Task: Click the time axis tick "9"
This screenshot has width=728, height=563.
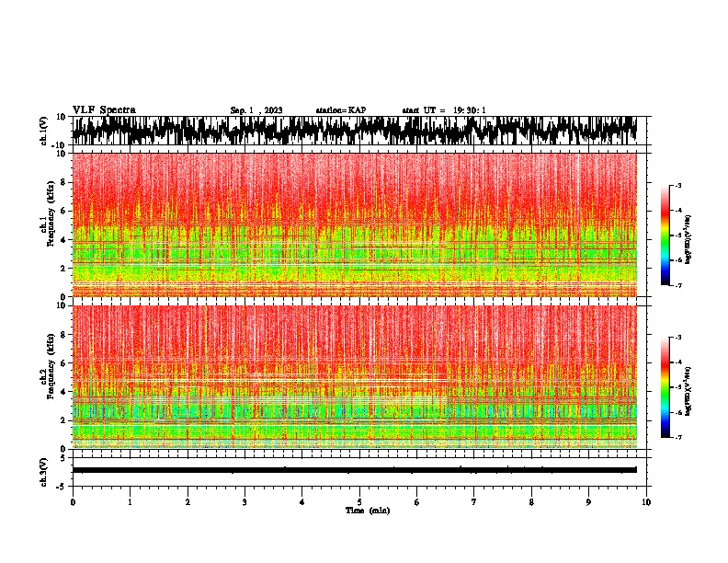Action: [588, 502]
